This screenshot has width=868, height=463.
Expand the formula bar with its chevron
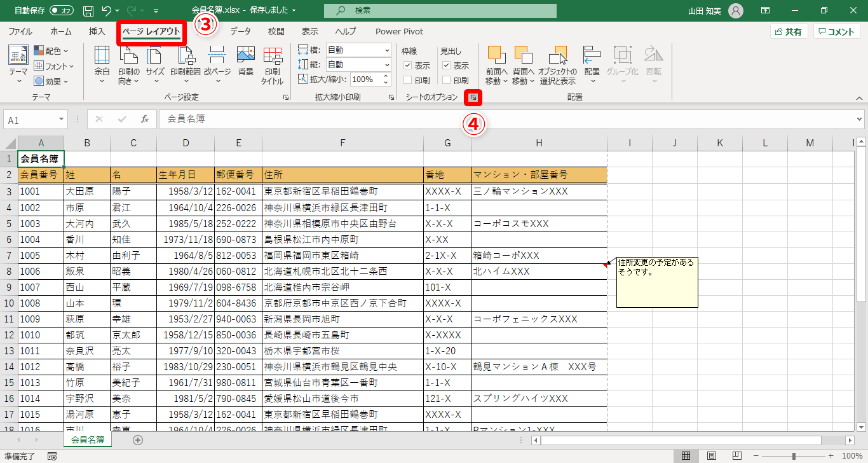pos(860,119)
